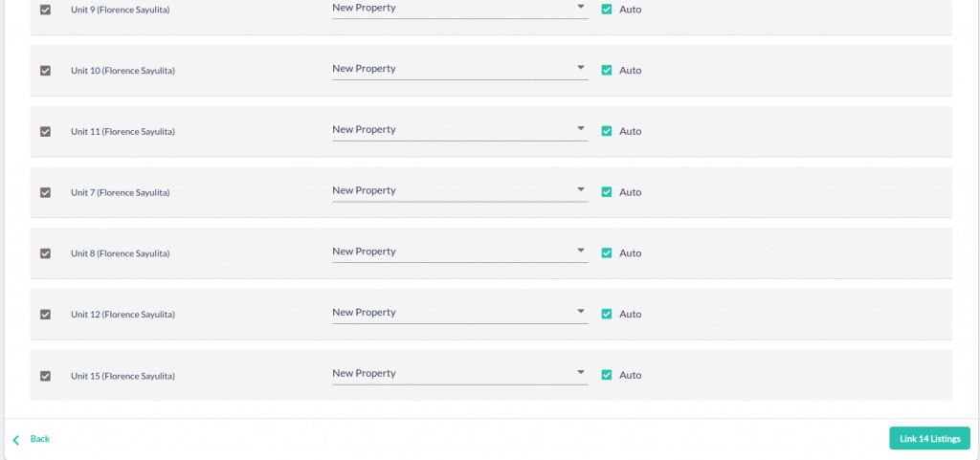Open the Unit 15 New Property dropdown
980x460 pixels.
click(460, 374)
